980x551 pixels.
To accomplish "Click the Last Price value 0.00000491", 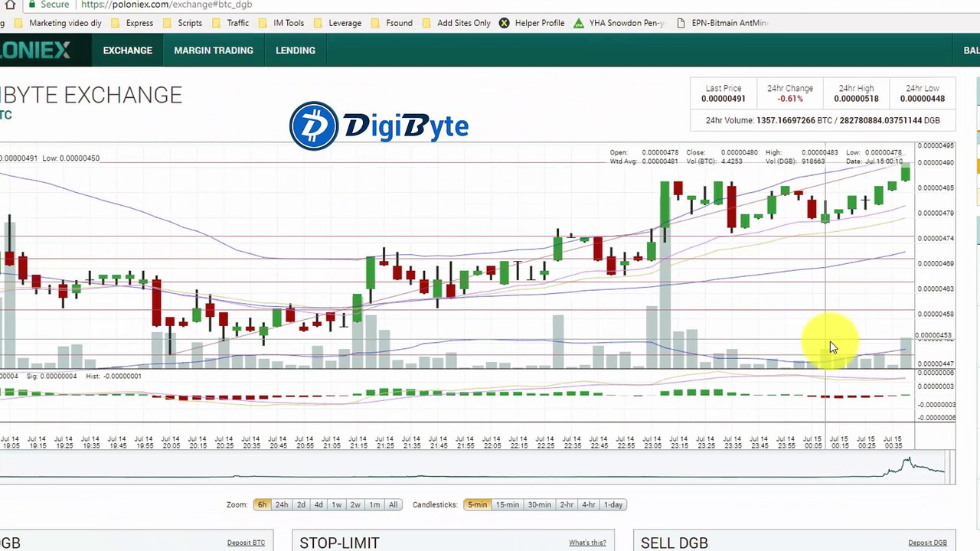I will [x=724, y=99].
